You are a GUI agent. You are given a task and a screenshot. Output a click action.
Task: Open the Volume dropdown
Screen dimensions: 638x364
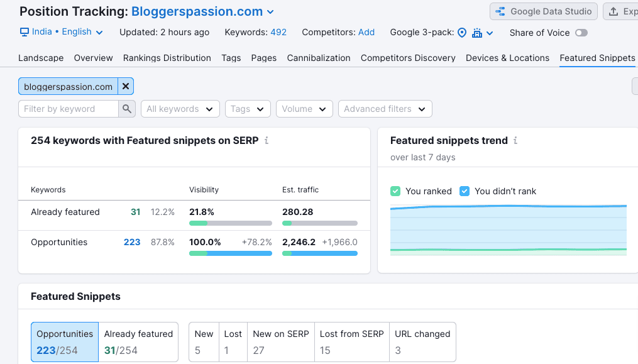pyautogui.click(x=304, y=108)
